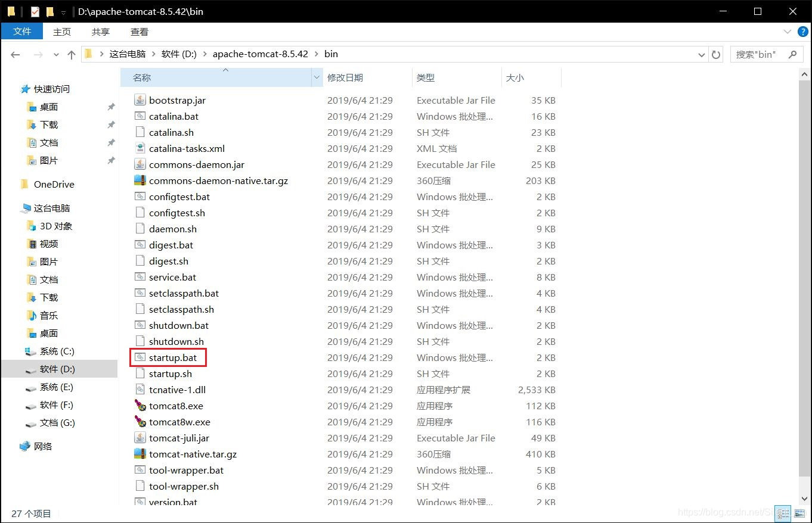
Task: Select 音乐 in the navigation pane
Action: (x=49, y=315)
